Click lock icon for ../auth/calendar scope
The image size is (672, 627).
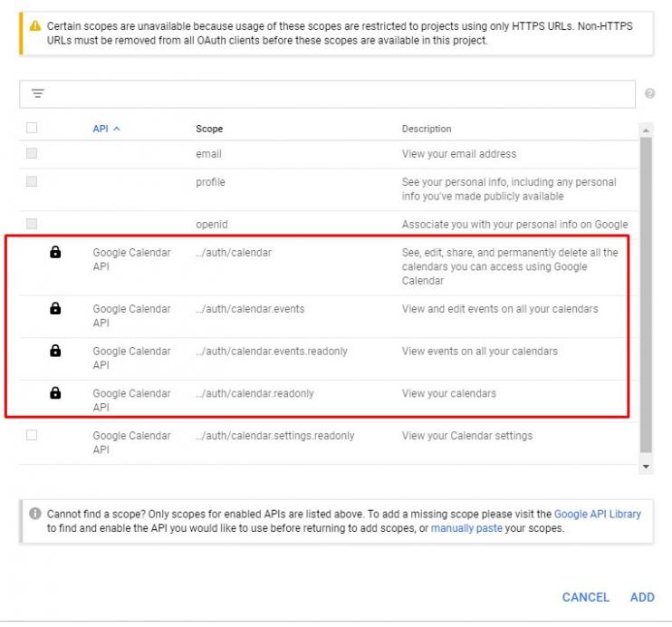click(55, 254)
